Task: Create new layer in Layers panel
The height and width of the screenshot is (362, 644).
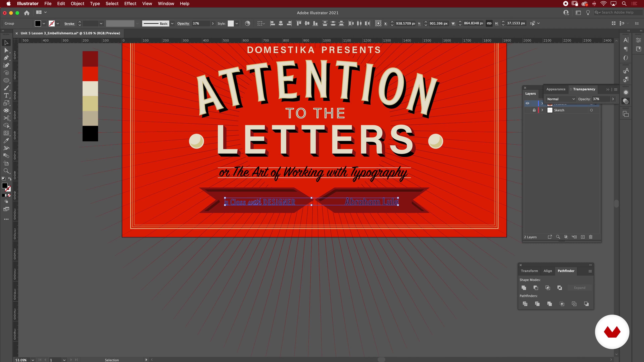Action: pyautogui.click(x=583, y=237)
